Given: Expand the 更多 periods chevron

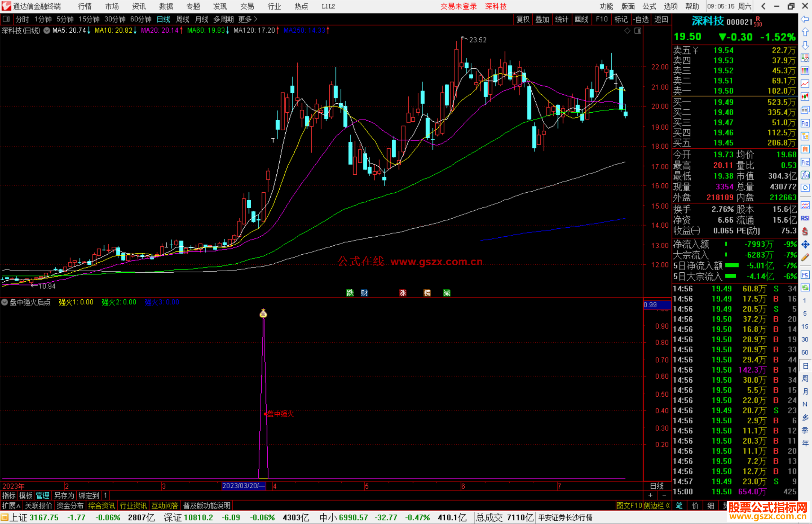Looking at the screenshot, I should pyautogui.click(x=256, y=19).
